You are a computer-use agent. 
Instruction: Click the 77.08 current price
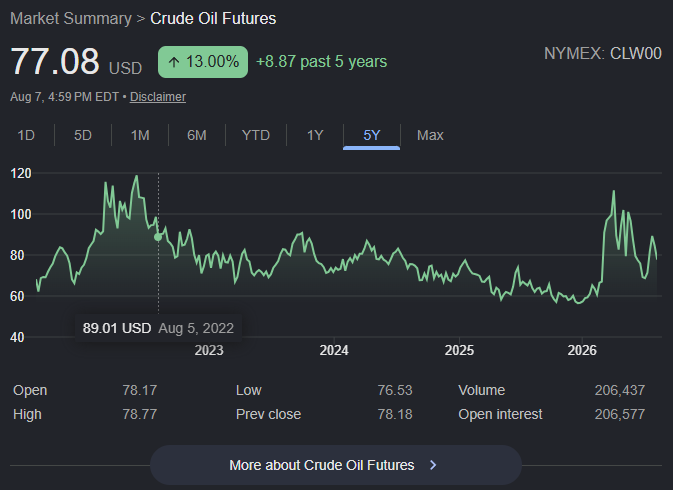55,61
